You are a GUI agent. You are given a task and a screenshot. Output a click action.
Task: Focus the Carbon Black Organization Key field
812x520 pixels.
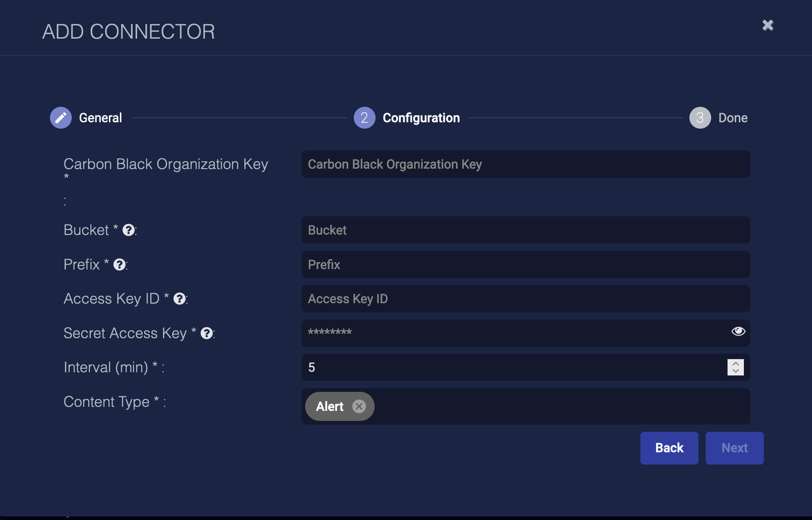[x=525, y=164]
